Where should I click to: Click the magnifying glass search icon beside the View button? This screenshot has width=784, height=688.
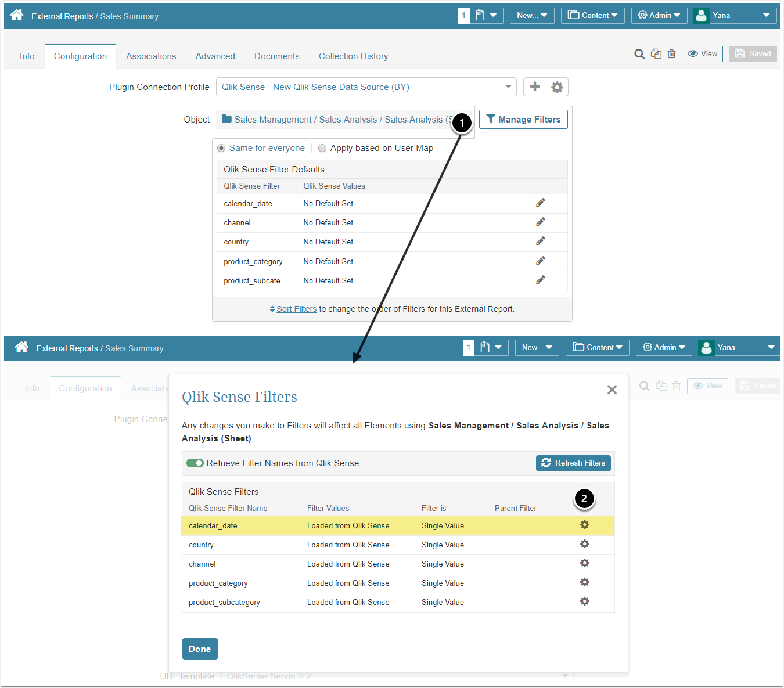(x=639, y=54)
